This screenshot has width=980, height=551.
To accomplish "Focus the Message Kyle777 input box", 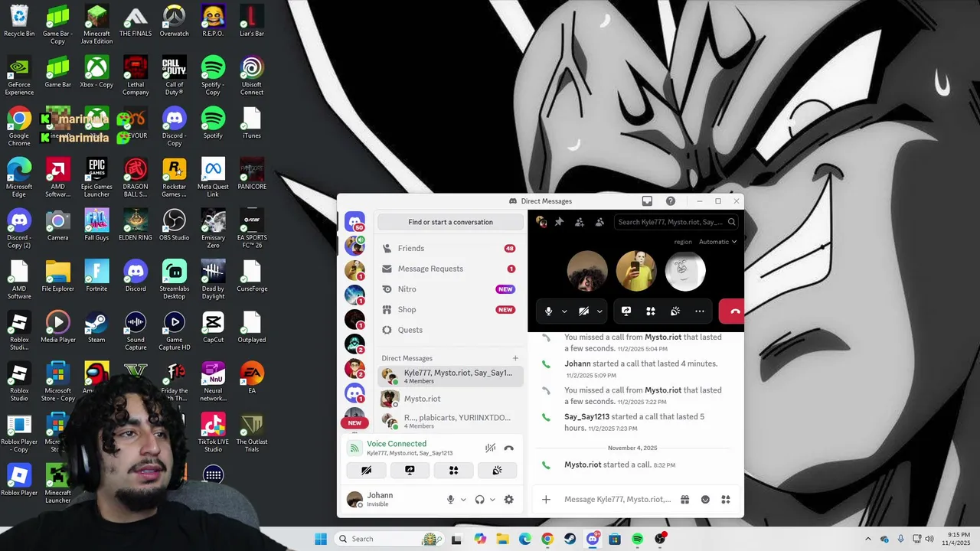I will pos(617,500).
